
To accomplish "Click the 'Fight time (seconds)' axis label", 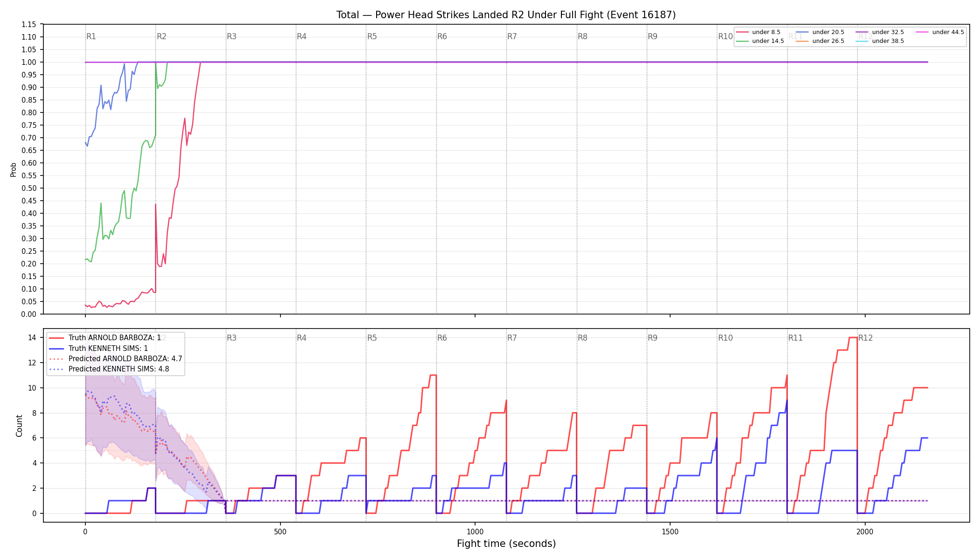I will tap(506, 544).
